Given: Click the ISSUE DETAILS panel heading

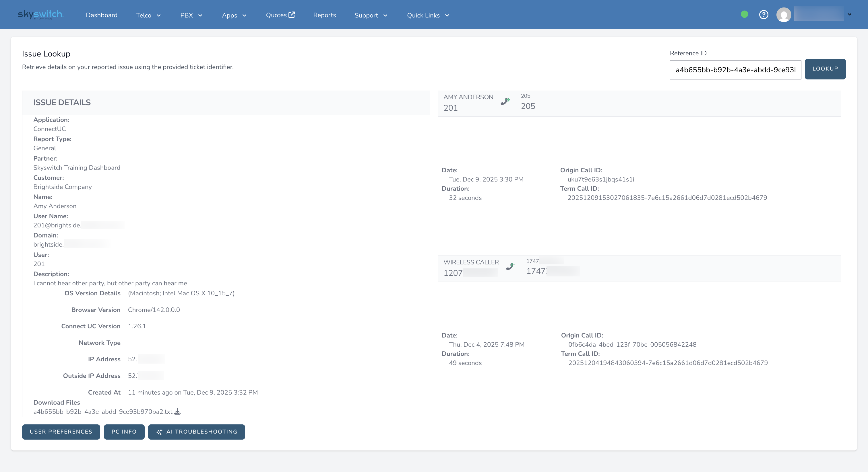Looking at the screenshot, I should [62, 102].
